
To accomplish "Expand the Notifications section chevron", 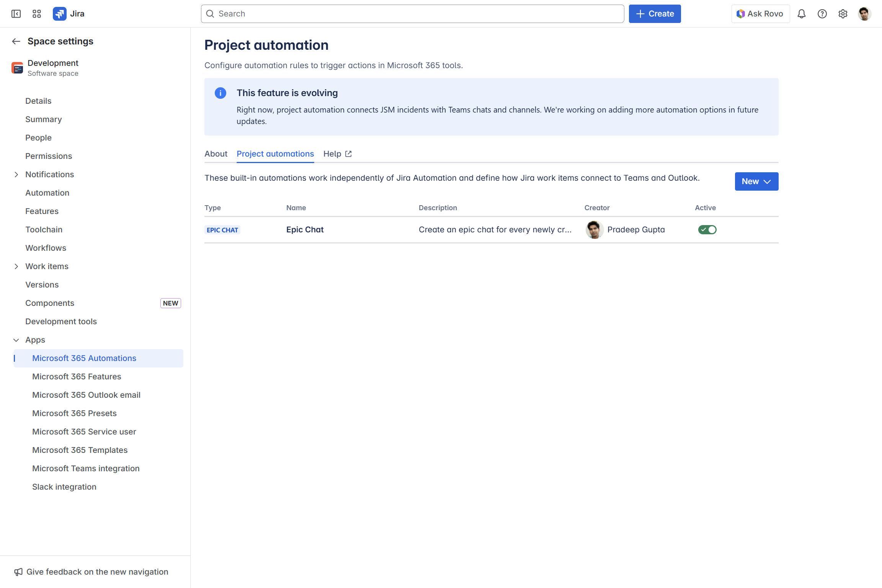I will [x=16, y=175].
